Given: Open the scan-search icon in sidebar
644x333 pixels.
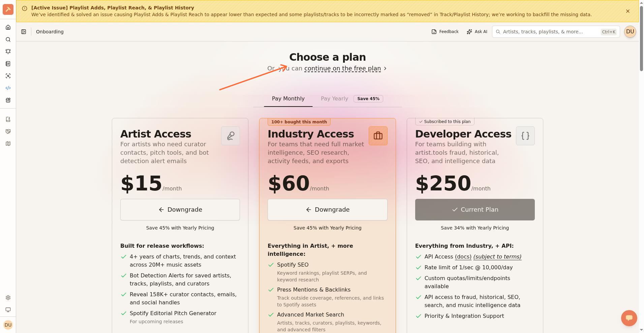Looking at the screenshot, I should 8,76.
